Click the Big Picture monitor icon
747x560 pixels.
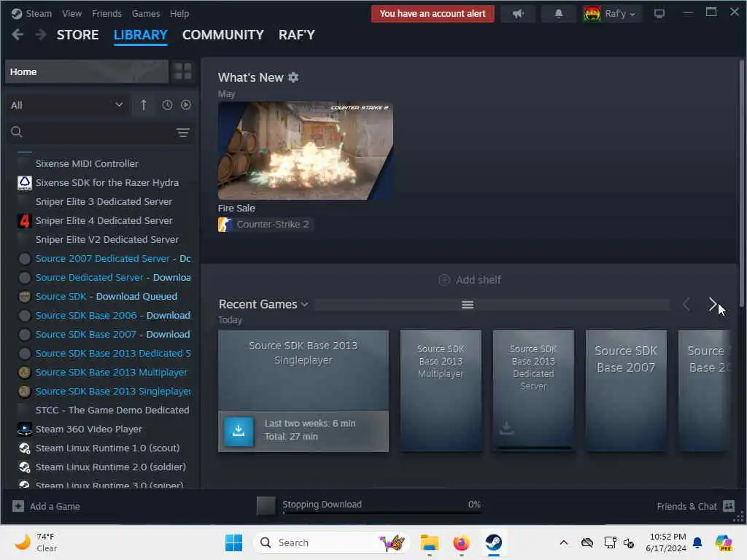click(x=659, y=14)
